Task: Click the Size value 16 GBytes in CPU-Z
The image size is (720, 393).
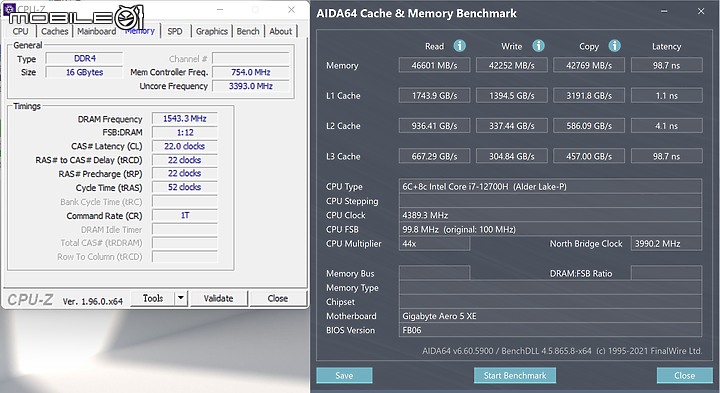Action: click(84, 72)
